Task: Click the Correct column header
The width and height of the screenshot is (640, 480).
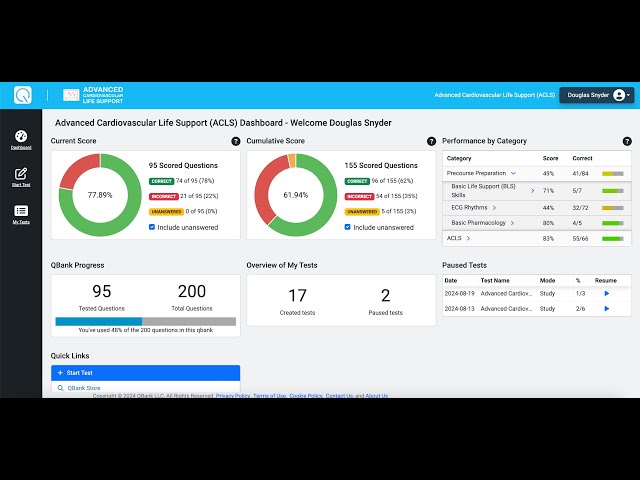Action: 582,158
